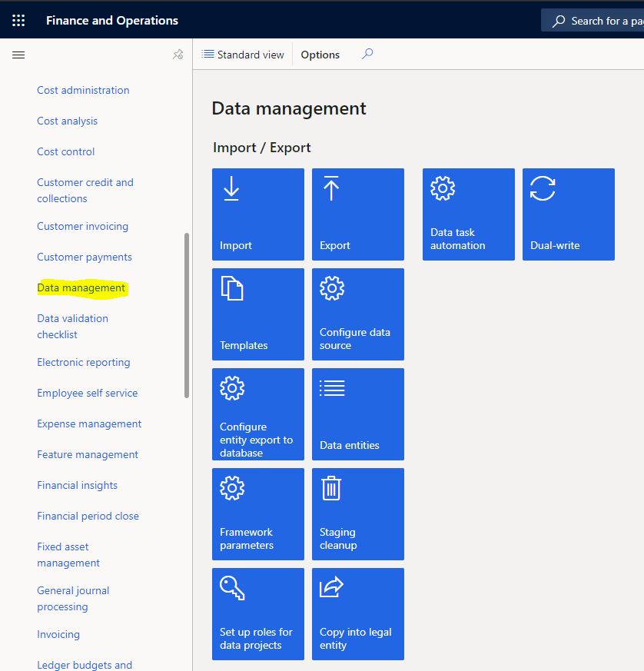Pin the navigation pane open
The height and width of the screenshot is (671, 644).
(178, 55)
